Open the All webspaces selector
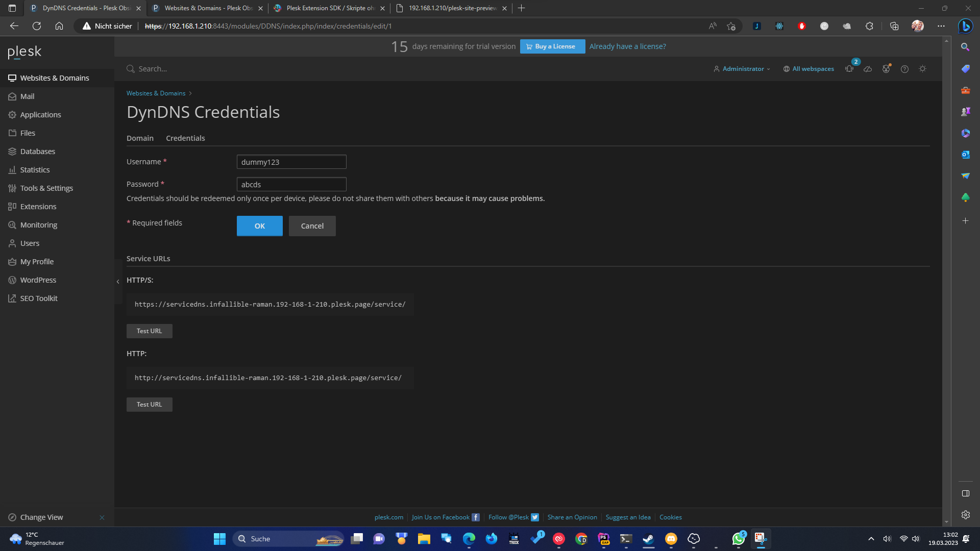 pos(809,69)
